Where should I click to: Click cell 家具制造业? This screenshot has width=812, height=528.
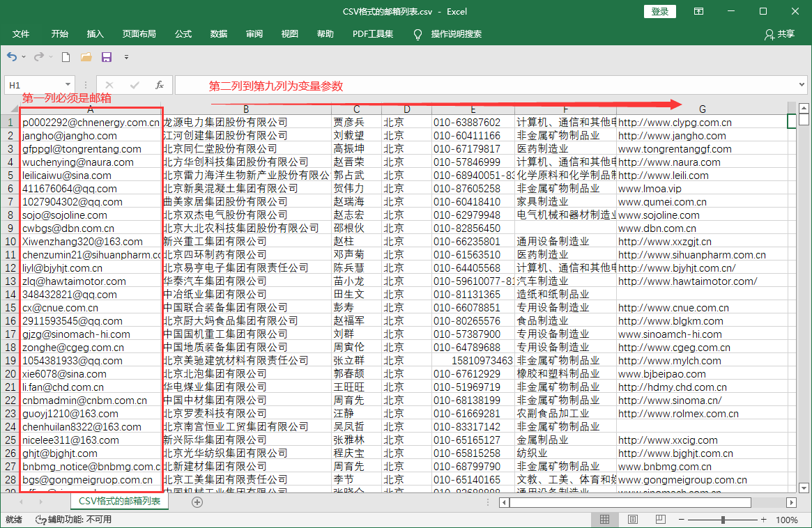(565, 202)
